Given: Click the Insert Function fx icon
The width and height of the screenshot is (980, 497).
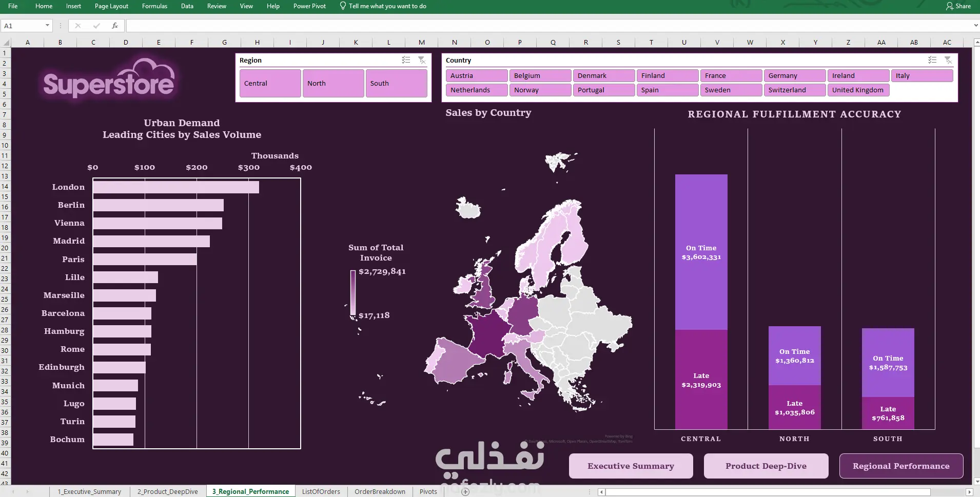Looking at the screenshot, I should coord(115,26).
